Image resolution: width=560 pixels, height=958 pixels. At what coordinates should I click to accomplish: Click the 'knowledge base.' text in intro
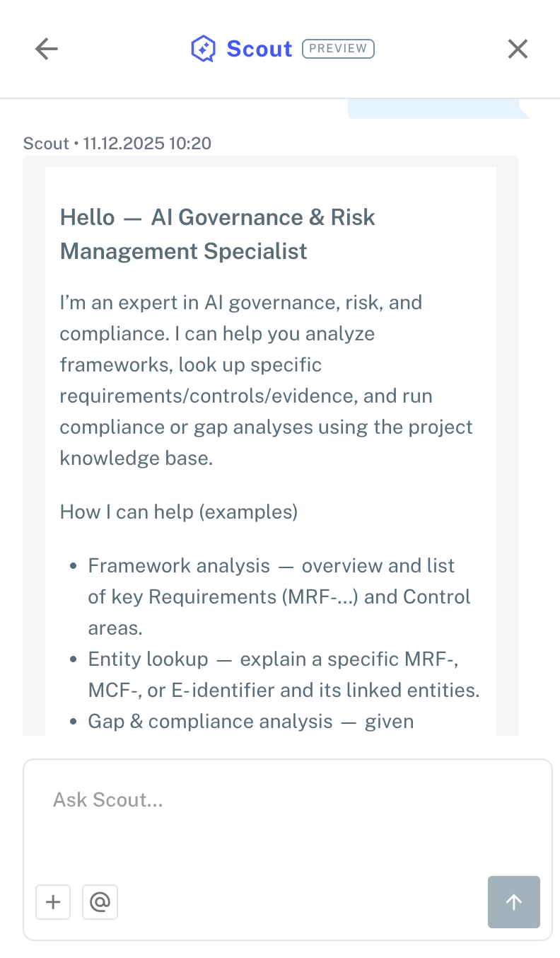[136, 458]
